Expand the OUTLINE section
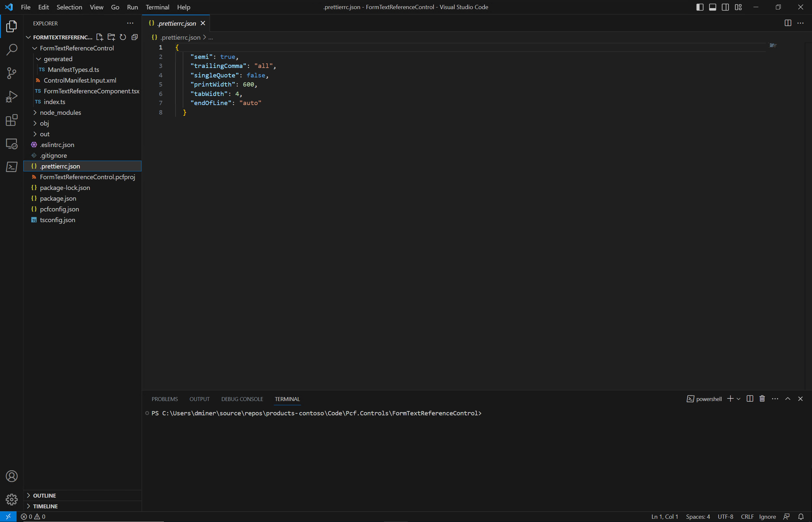Screen dimensions: 812x522 pos(45,496)
